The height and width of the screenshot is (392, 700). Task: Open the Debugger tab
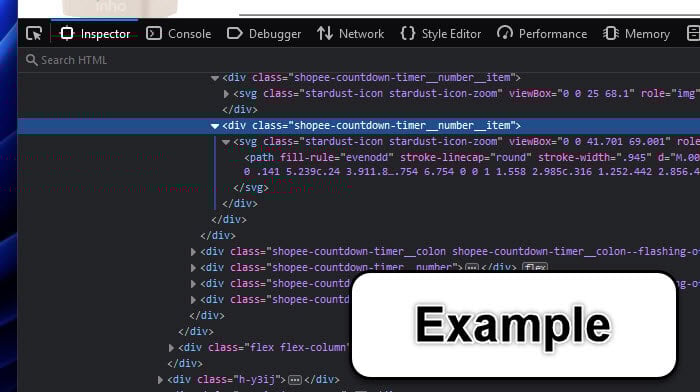point(264,33)
